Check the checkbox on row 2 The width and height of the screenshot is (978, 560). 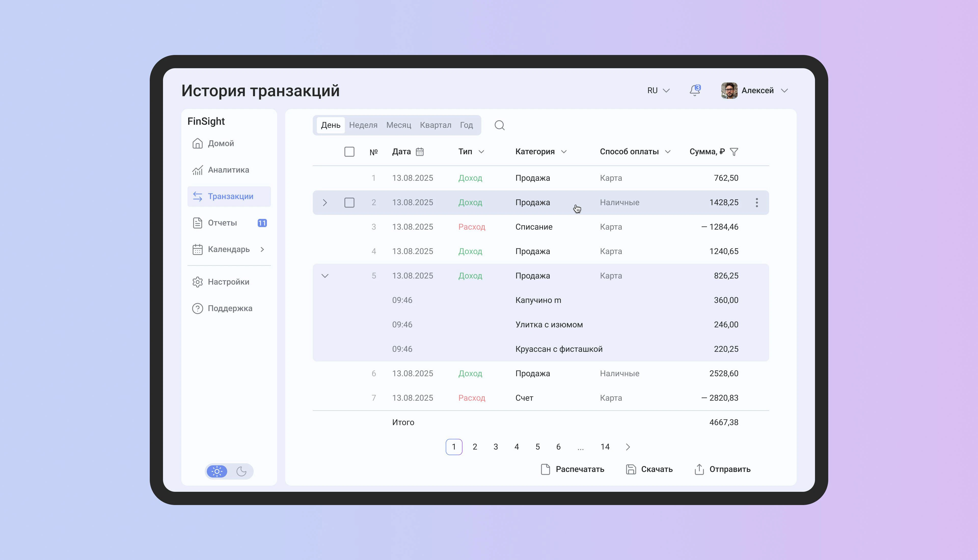coord(349,202)
